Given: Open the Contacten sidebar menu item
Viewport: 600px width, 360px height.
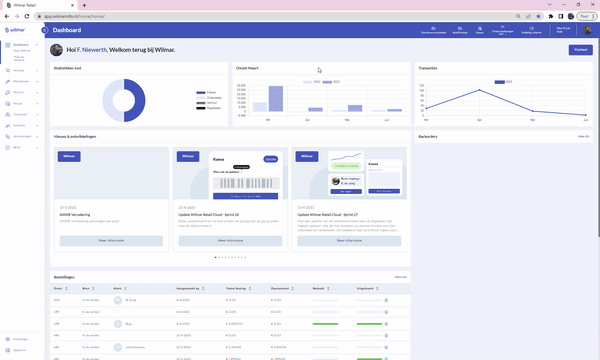Looking at the screenshot, I should tap(22, 114).
